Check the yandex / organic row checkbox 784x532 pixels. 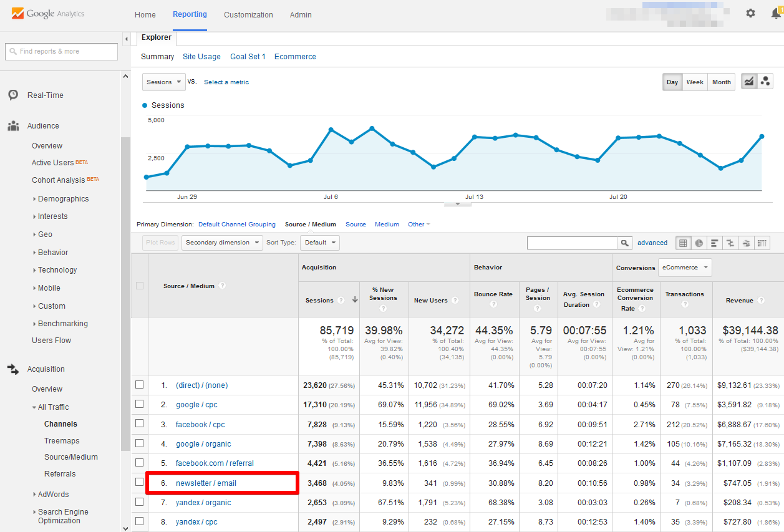(140, 502)
